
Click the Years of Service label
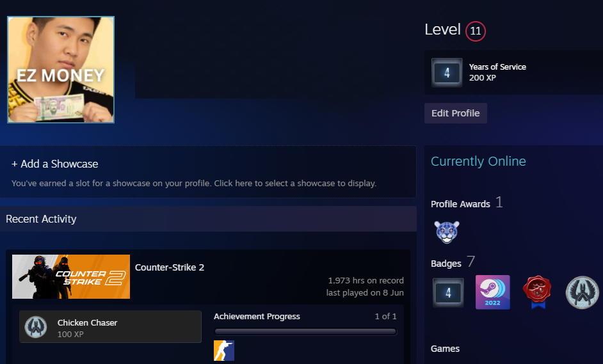[x=497, y=67]
